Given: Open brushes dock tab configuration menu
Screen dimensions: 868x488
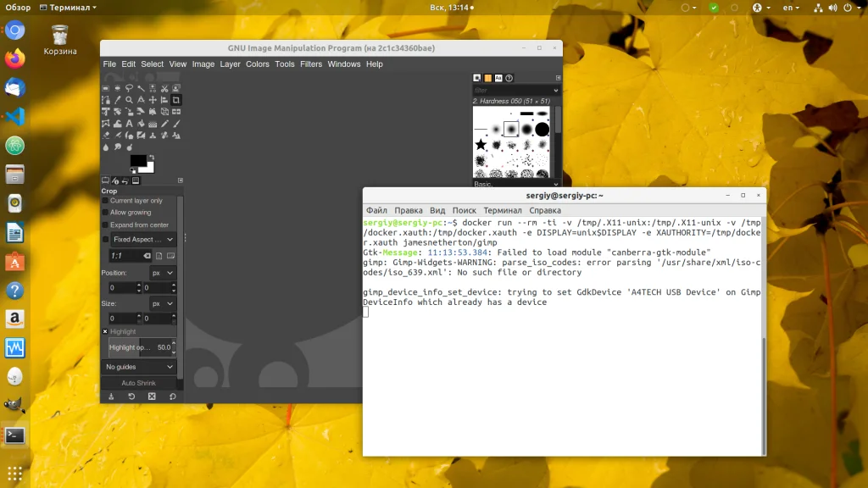Looking at the screenshot, I should 558,78.
